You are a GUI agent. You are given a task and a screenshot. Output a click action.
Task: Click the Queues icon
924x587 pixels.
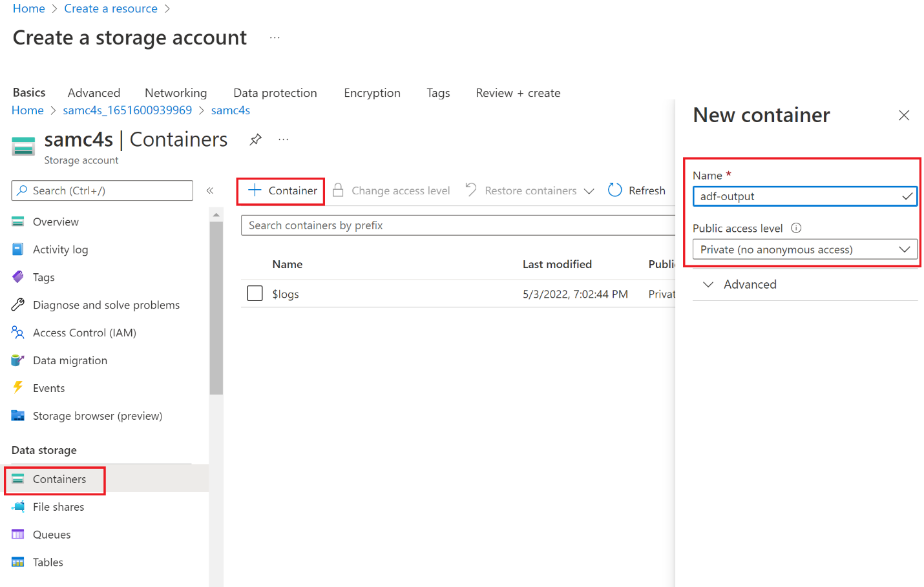18,534
